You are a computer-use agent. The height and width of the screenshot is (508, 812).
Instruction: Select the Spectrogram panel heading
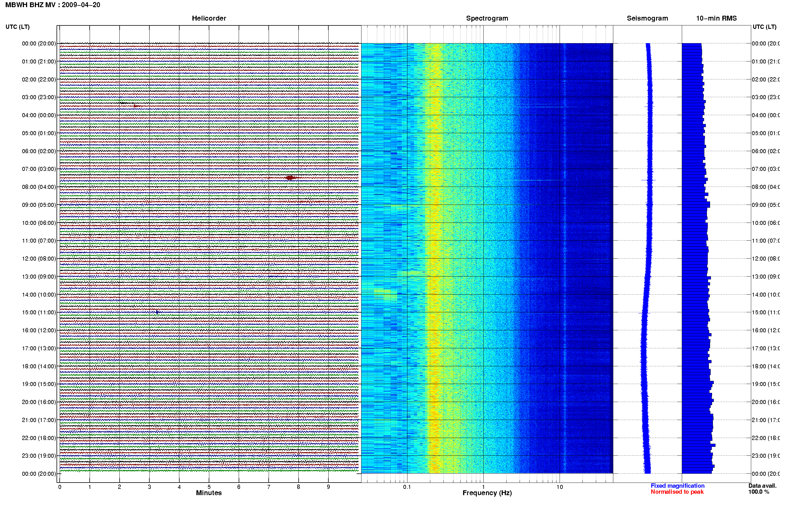click(x=487, y=18)
